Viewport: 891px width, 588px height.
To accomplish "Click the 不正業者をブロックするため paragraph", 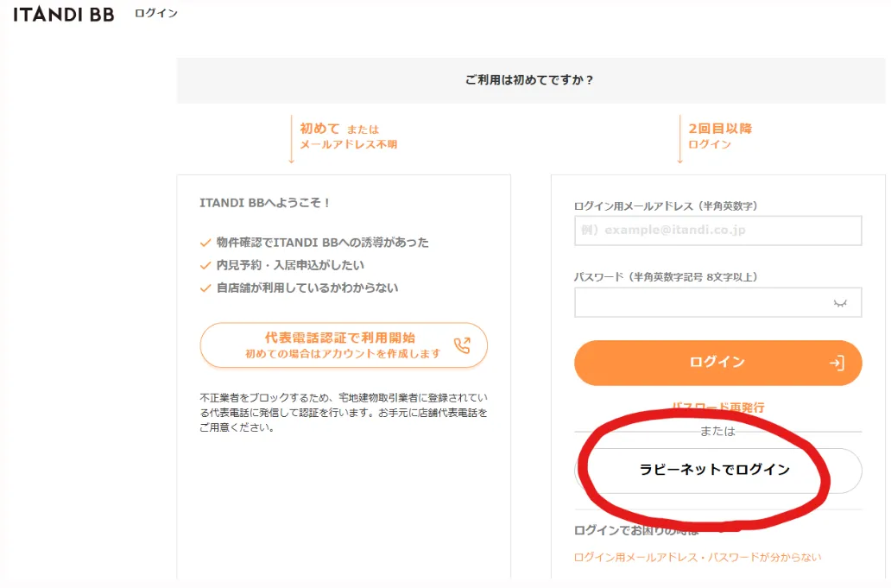I will [x=344, y=413].
